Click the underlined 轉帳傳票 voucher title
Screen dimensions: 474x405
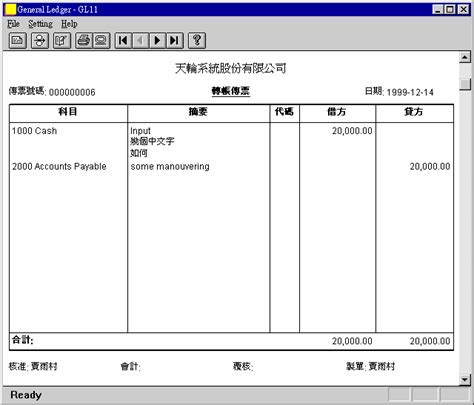click(x=231, y=91)
